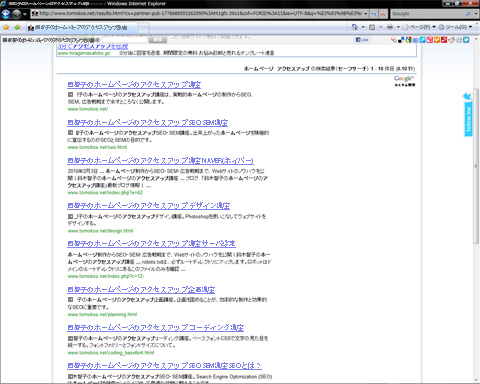Click the pink social bookmark icon
The height and width of the screenshot is (384, 480).
tap(430, 40)
